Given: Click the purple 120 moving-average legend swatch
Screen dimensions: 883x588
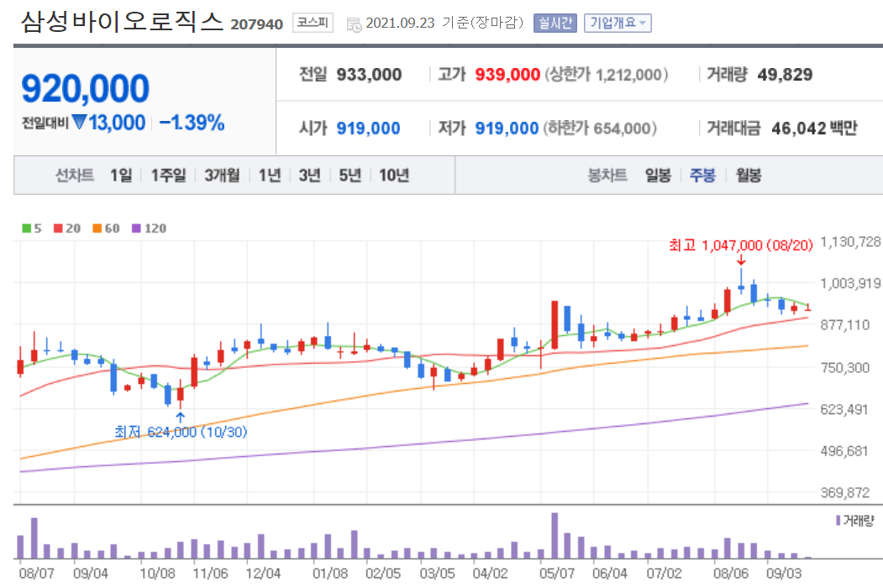Looking at the screenshot, I should point(136,228).
